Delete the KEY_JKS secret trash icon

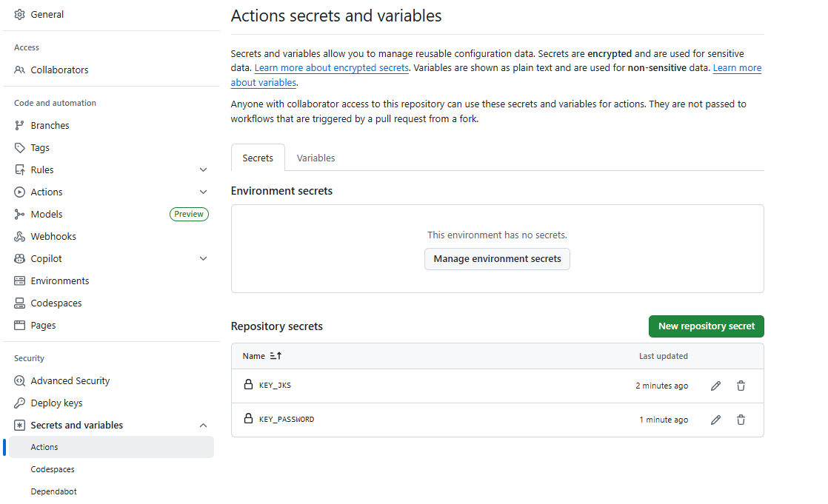(741, 386)
